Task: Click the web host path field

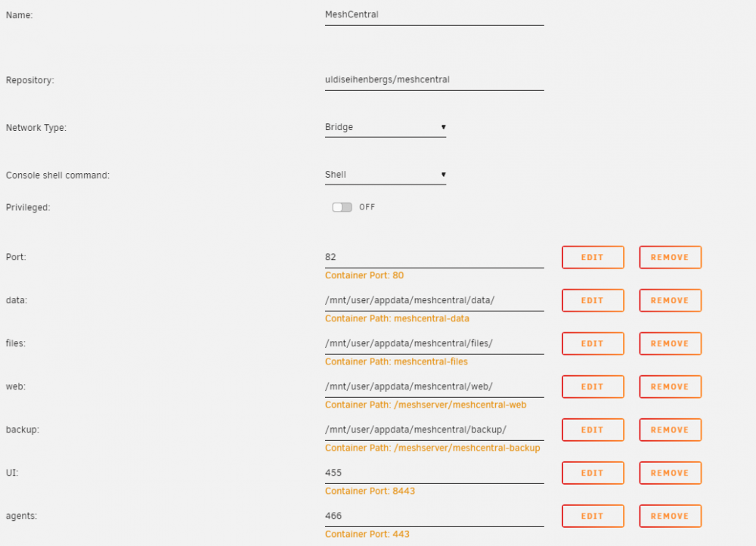Action: click(x=435, y=387)
